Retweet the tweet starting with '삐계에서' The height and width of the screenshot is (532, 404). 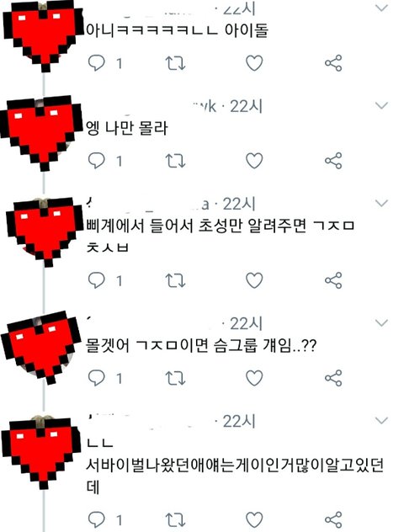(x=175, y=280)
